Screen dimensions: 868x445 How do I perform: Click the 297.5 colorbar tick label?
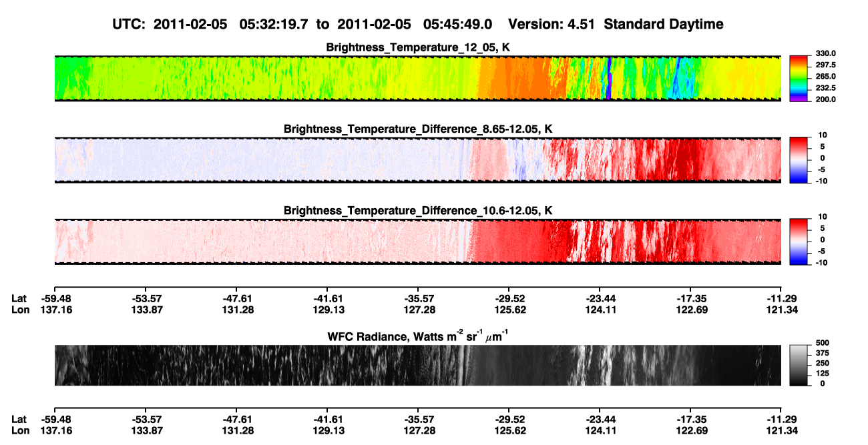point(826,65)
